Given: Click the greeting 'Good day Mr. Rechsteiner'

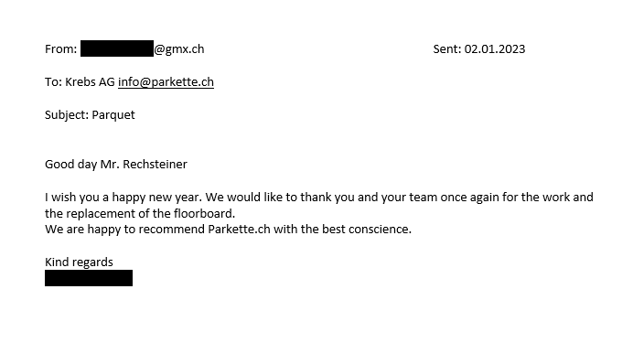Looking at the screenshot, I should [x=116, y=165].
